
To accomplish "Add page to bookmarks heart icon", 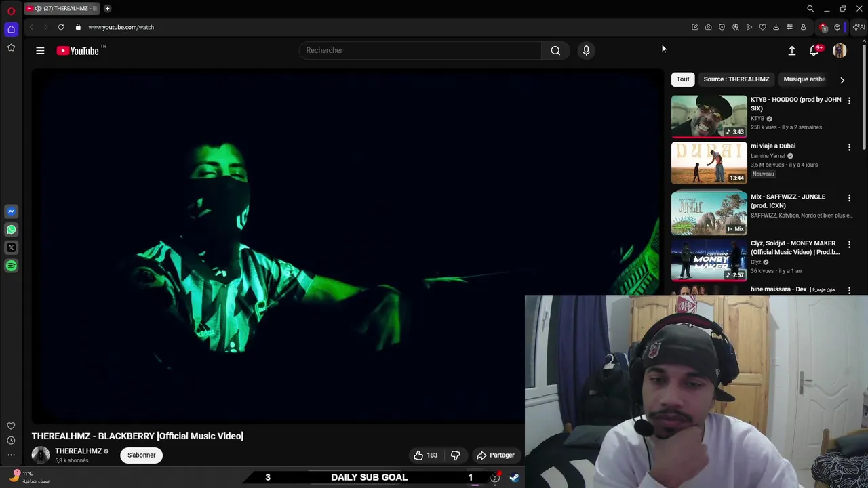I will click(762, 27).
